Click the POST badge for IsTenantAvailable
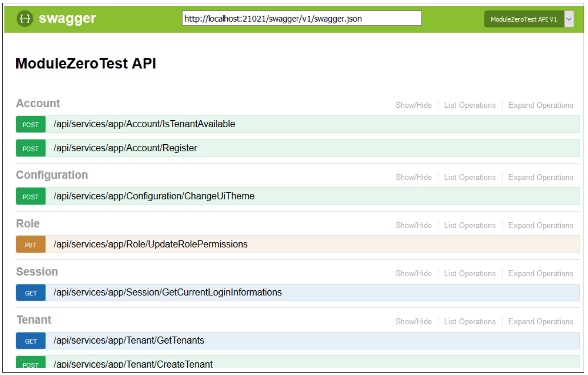Screen dimensions: 588x375 (x=31, y=125)
